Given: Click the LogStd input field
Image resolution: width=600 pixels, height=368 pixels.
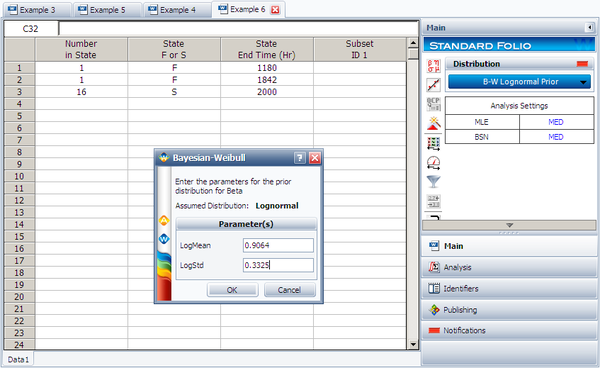Looking at the screenshot, I should (x=278, y=265).
